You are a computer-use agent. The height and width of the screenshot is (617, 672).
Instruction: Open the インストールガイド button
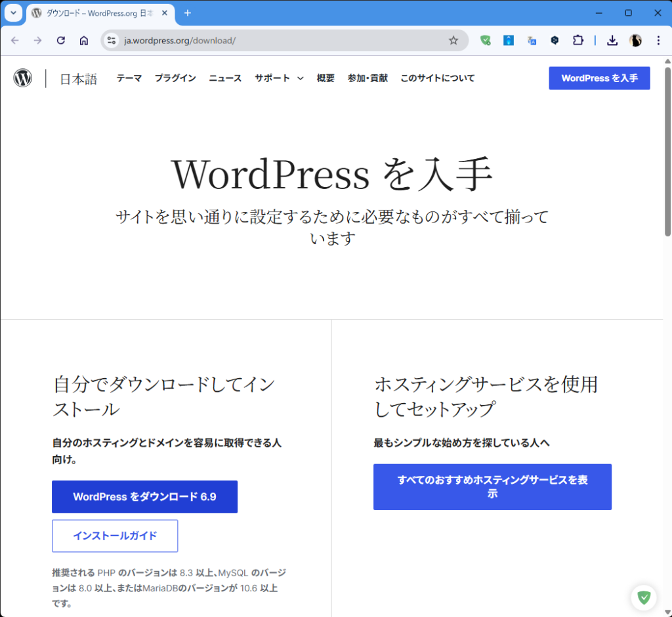115,536
